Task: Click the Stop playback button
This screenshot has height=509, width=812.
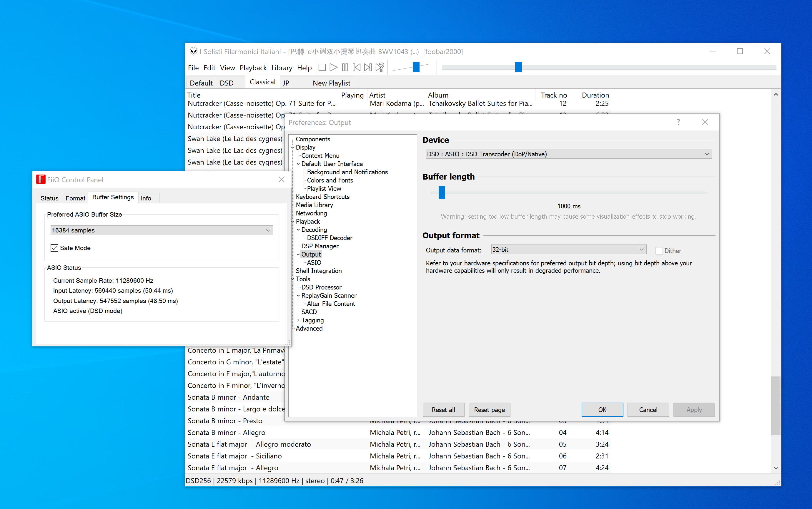Action: [x=322, y=68]
